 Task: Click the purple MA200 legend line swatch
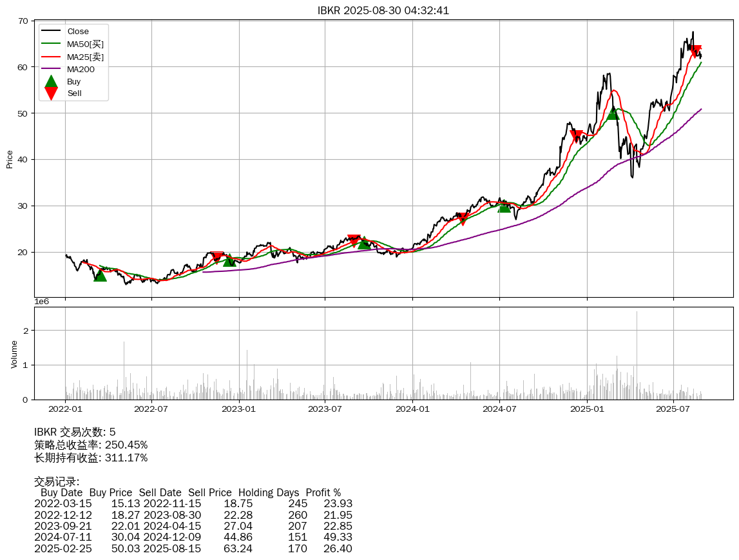pos(52,69)
